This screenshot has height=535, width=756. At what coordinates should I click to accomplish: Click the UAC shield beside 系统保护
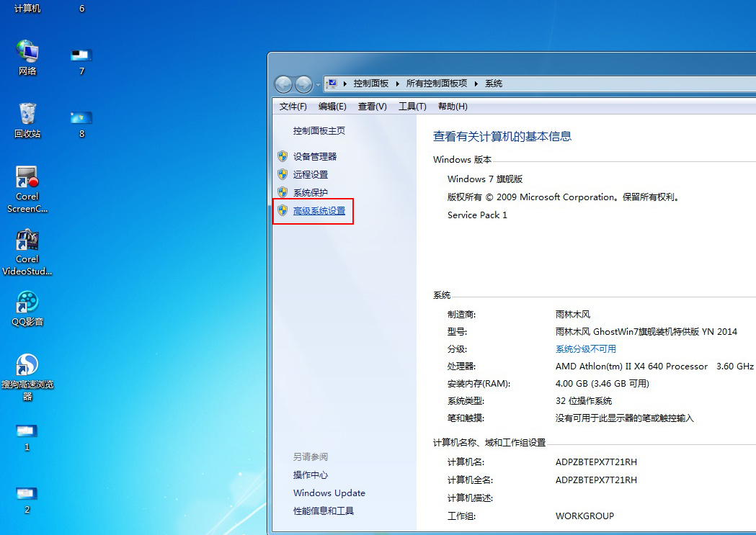click(283, 192)
